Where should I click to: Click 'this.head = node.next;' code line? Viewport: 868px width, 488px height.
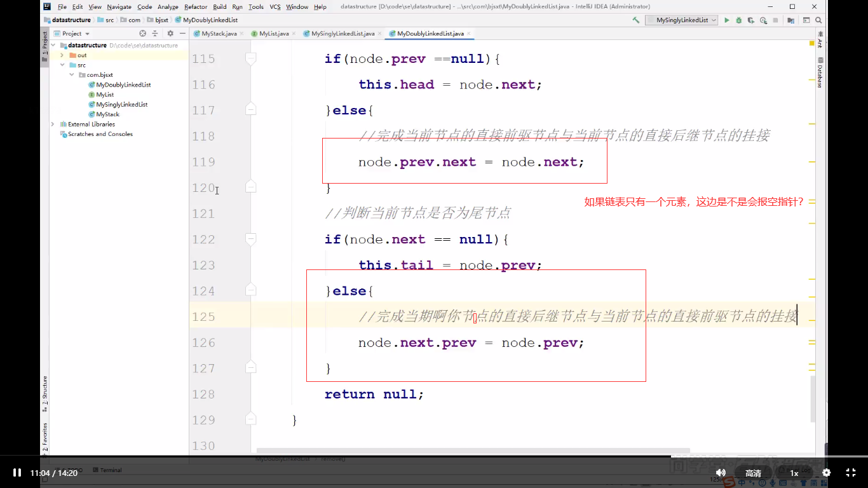451,85
